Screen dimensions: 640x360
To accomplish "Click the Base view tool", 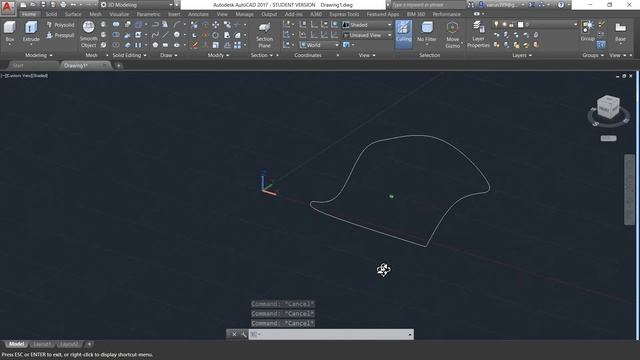I will (x=620, y=31).
